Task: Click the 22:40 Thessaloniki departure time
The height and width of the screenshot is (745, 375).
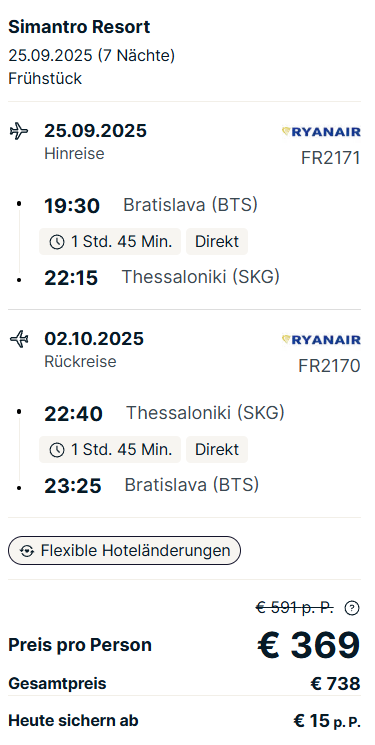Action: tap(73, 414)
